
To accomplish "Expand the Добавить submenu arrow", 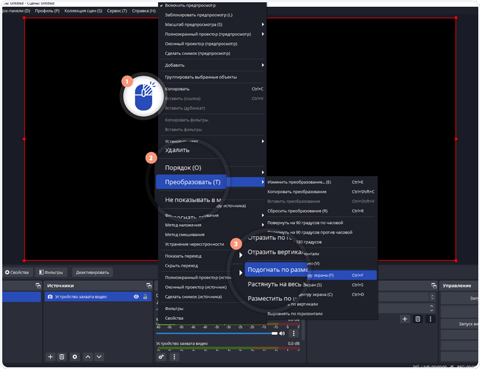I will pos(263,65).
